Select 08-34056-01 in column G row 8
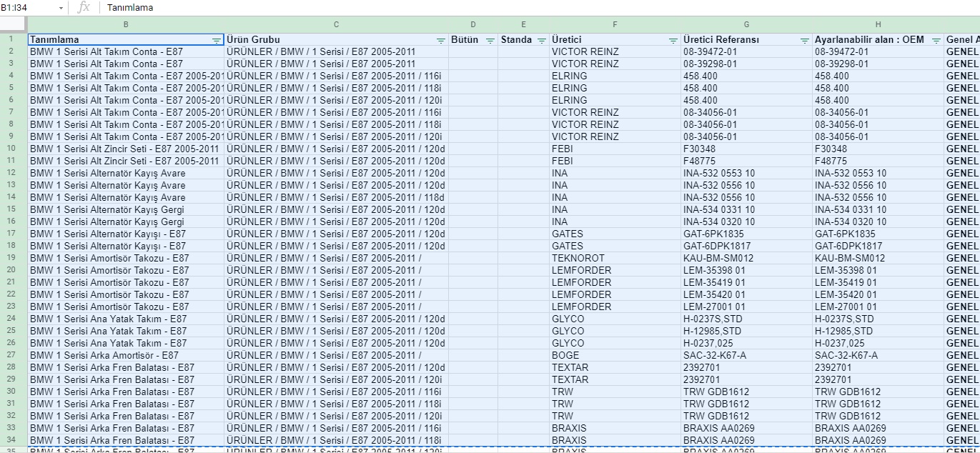The width and height of the screenshot is (980, 453). point(747,124)
